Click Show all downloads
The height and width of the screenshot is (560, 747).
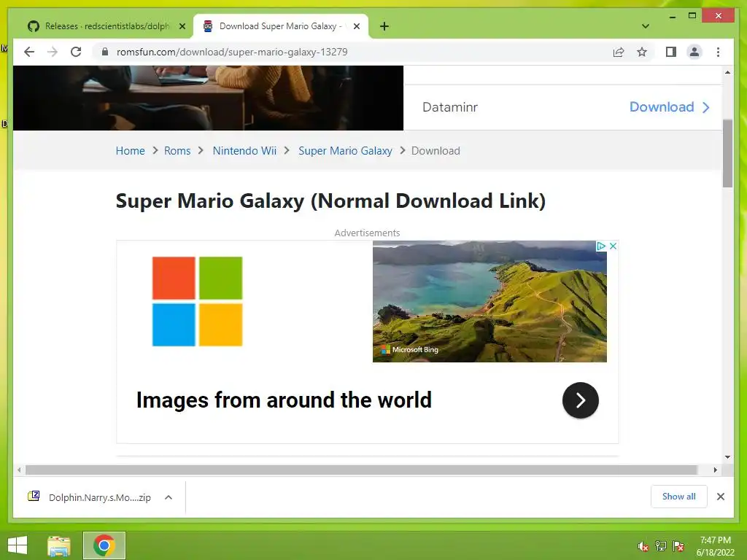pos(679,497)
